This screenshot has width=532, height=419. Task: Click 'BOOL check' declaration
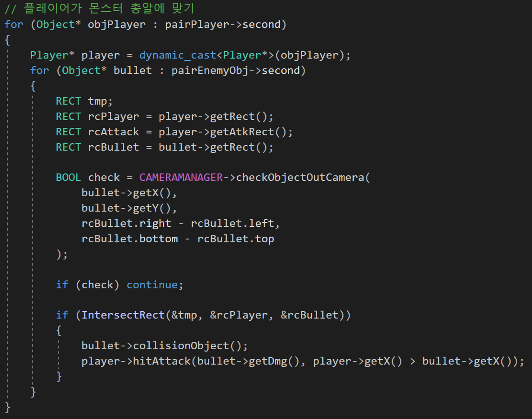[x=87, y=178]
